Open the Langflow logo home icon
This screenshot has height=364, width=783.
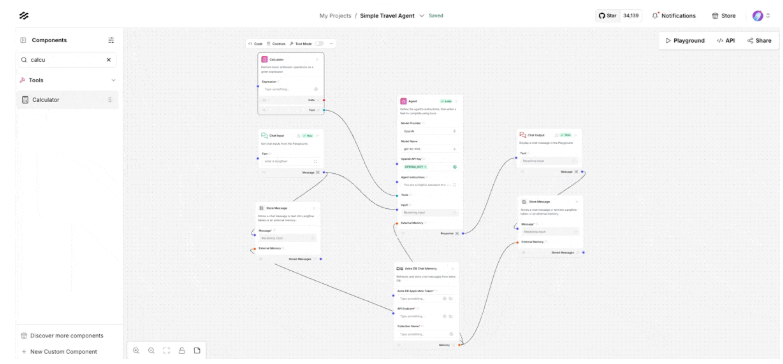point(23,15)
